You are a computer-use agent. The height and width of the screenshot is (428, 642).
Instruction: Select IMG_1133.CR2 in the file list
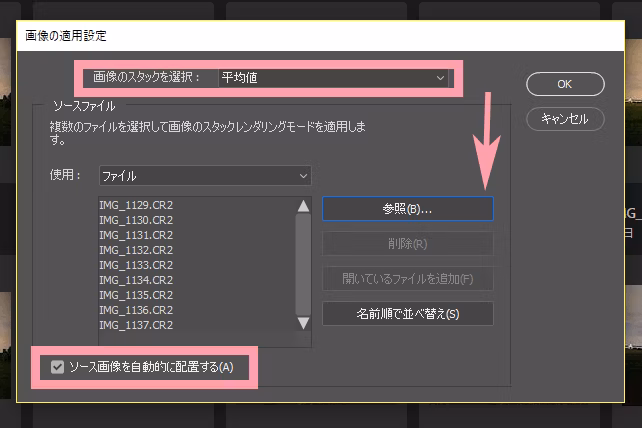point(136,265)
